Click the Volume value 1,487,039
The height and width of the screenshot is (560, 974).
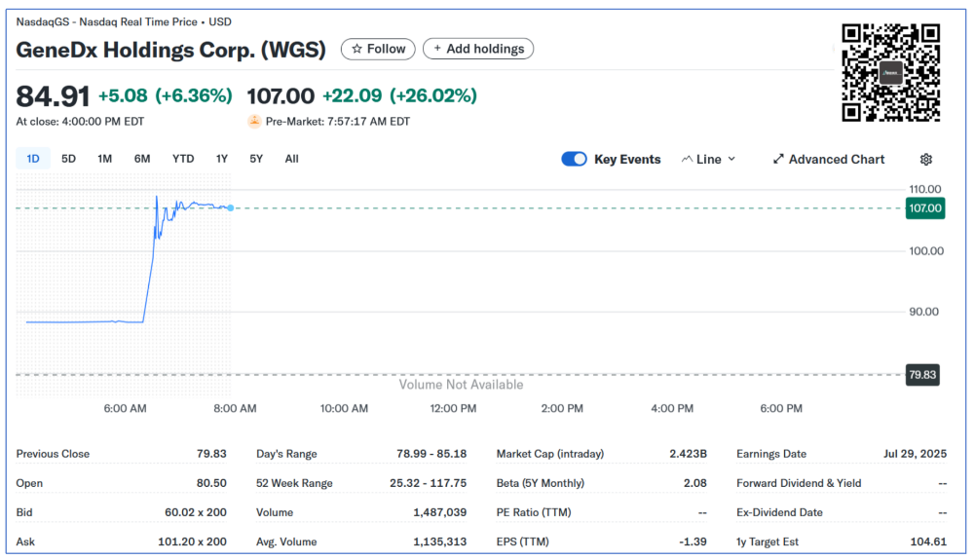[x=440, y=512]
